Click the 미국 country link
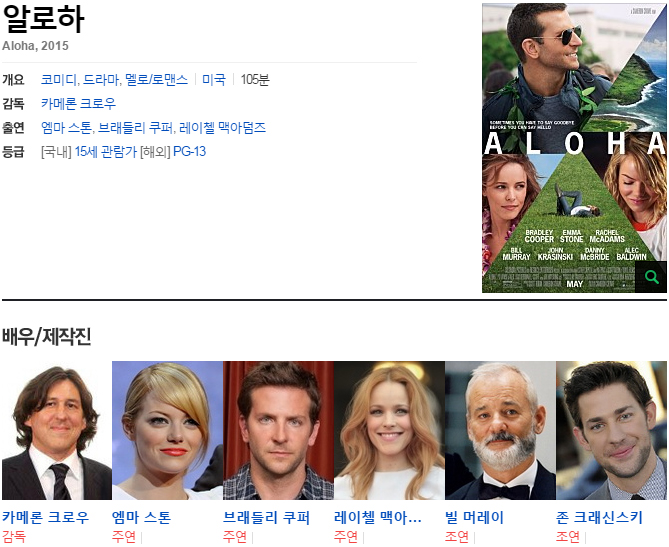Viewport: 669px width, 547px height. coord(214,80)
